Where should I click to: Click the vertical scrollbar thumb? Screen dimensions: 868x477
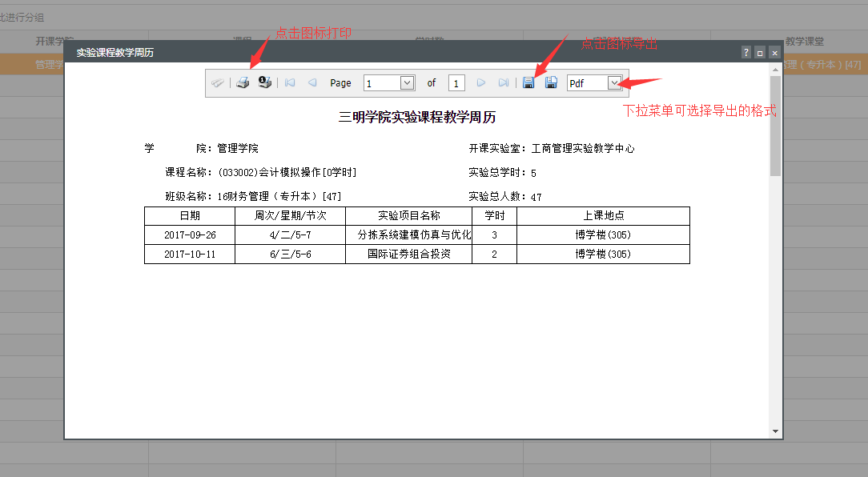coord(775,124)
